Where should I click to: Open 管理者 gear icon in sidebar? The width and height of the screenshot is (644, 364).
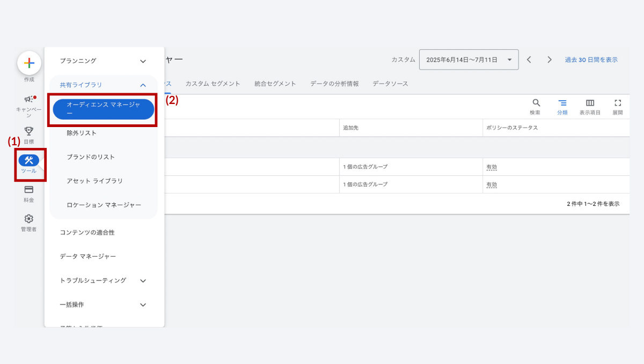29,219
